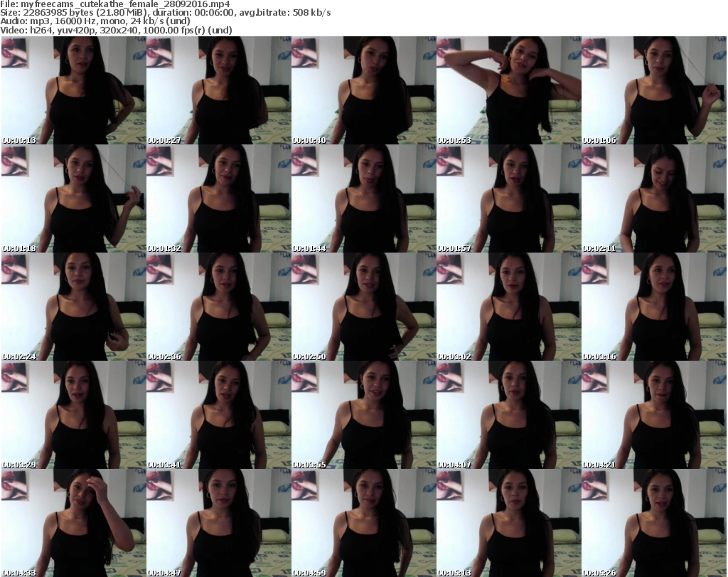Select the frame at timestamp 00:05:26
The image size is (728, 577).
point(654,523)
